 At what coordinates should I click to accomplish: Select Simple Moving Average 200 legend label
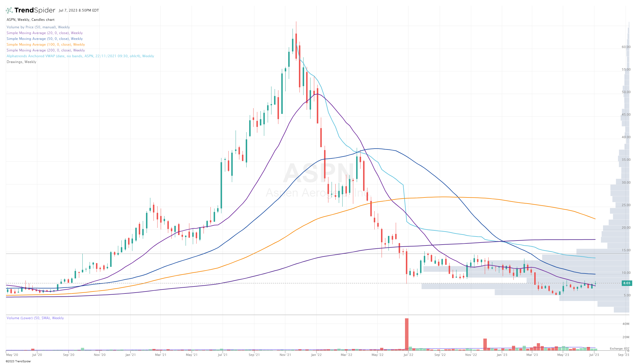[x=46, y=50]
